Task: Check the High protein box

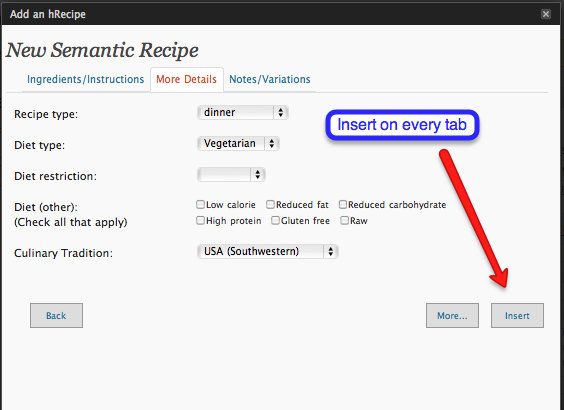Action: (200, 220)
